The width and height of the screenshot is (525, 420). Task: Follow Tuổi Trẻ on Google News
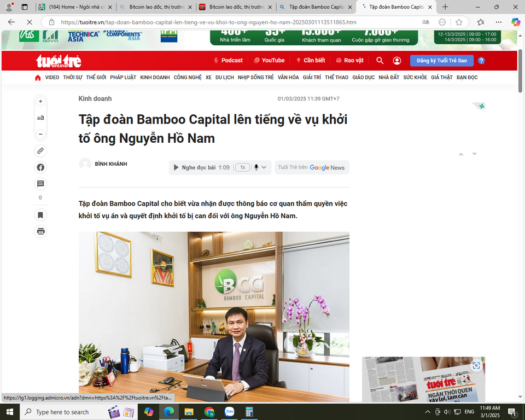click(x=312, y=167)
